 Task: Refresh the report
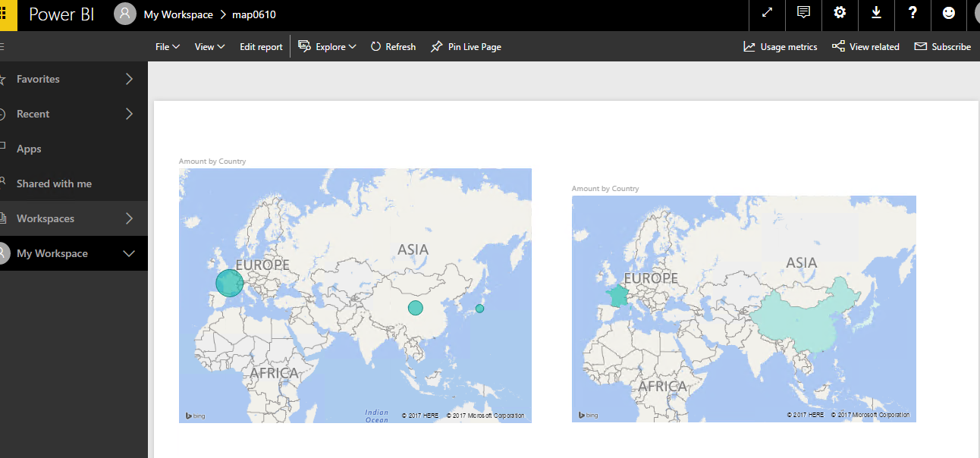click(x=393, y=47)
